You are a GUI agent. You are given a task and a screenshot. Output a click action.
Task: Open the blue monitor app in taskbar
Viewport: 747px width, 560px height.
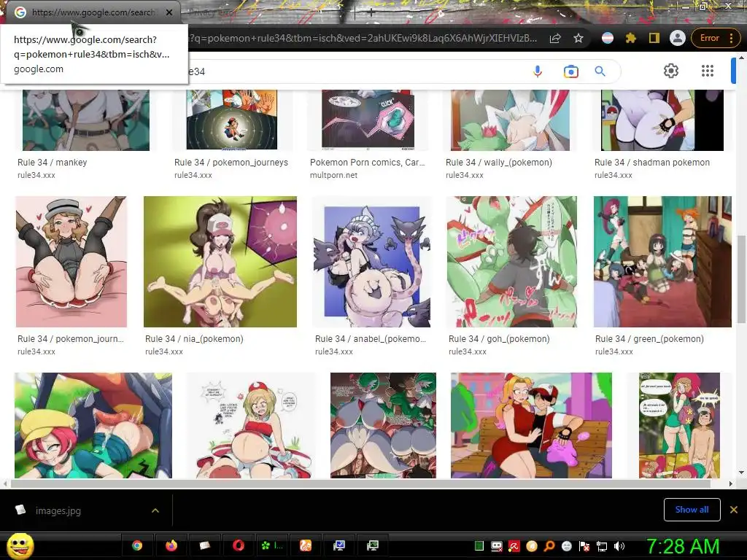click(339, 545)
